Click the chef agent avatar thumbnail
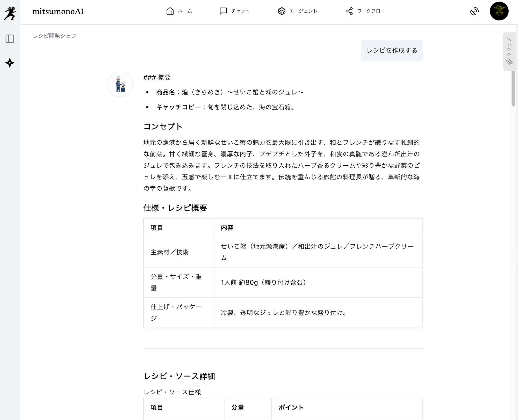This screenshot has height=420, width=518. click(x=120, y=84)
